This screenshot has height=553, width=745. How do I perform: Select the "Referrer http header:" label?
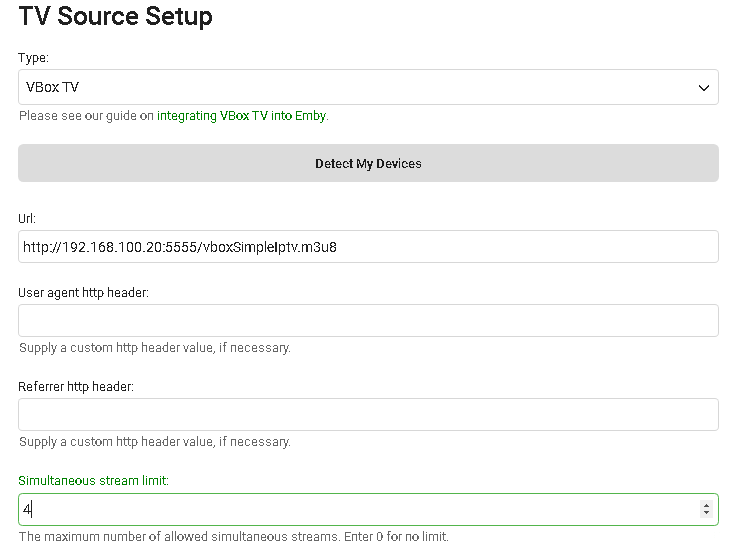(76, 386)
